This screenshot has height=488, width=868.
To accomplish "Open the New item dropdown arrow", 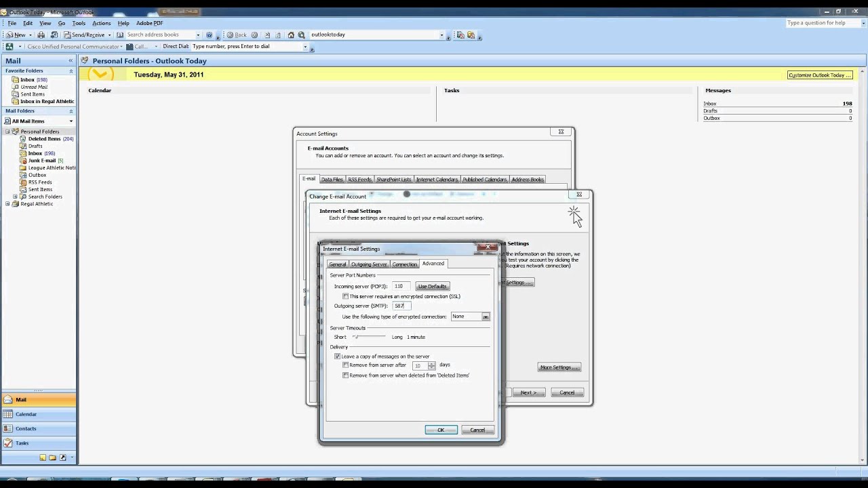I will (x=31, y=35).
